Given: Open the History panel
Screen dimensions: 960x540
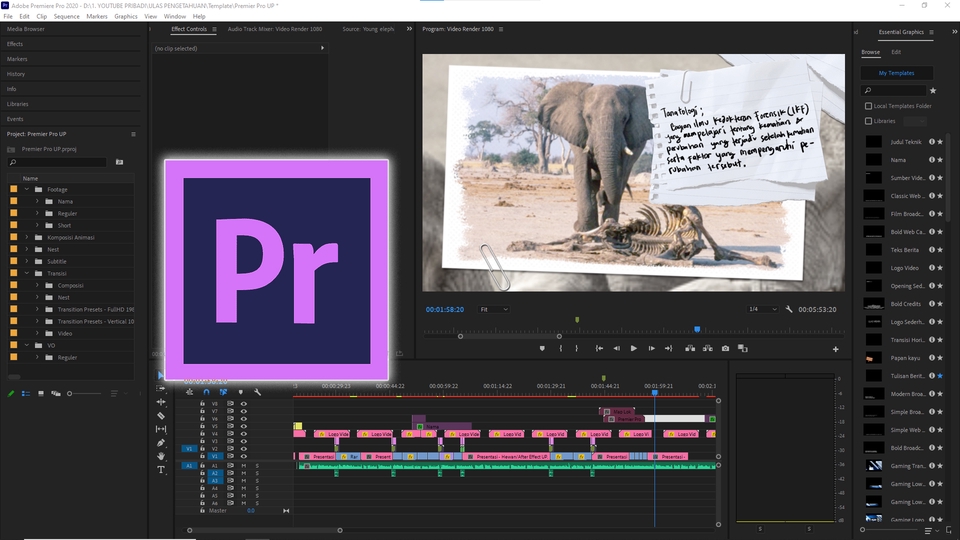Looking at the screenshot, I should click(x=16, y=74).
